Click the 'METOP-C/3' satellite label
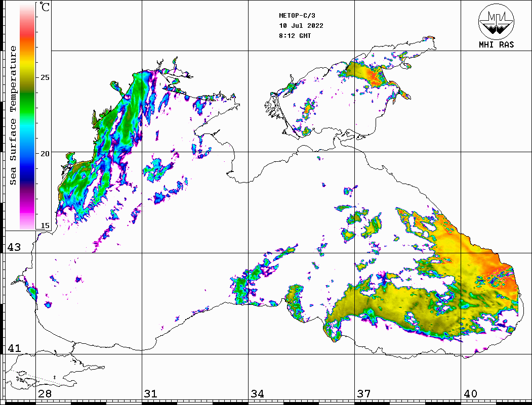Screen dimensions: 532x405 297,16
